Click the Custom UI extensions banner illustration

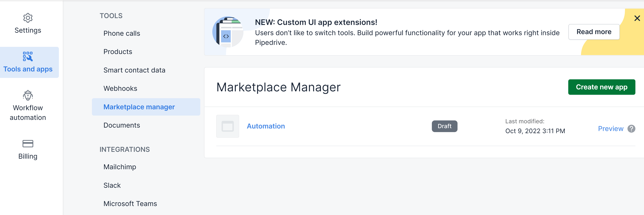click(x=228, y=32)
